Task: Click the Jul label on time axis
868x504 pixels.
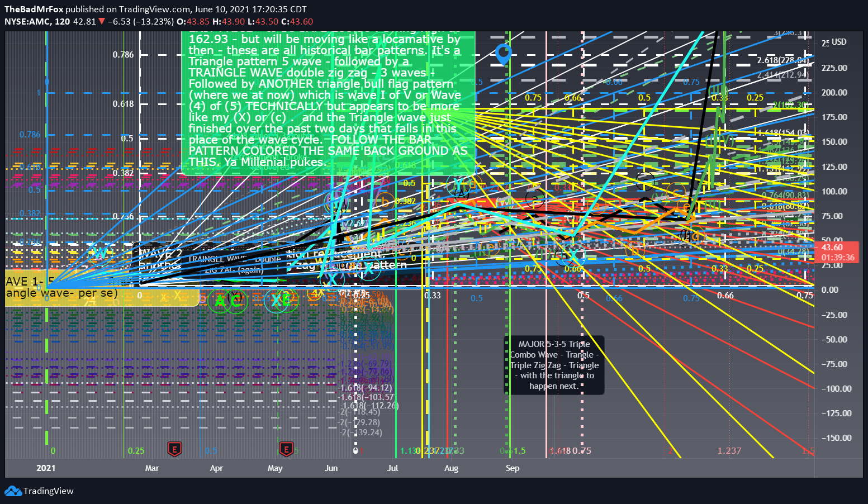Action: [392, 468]
